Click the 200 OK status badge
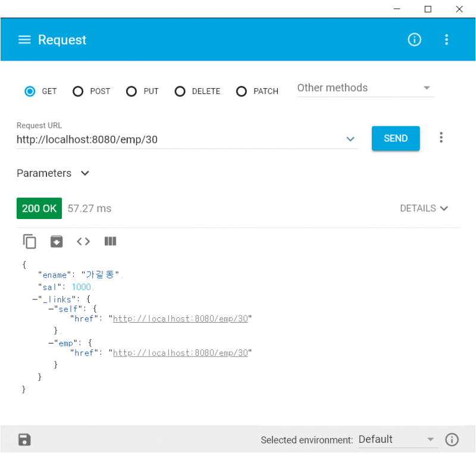This screenshot has height=453, width=476. 39,208
